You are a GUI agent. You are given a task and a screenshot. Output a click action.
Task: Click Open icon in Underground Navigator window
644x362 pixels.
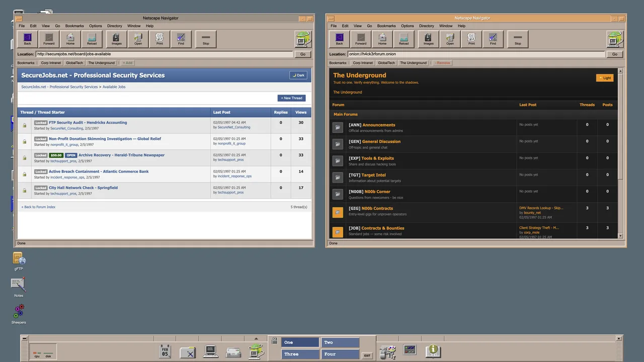click(x=450, y=39)
